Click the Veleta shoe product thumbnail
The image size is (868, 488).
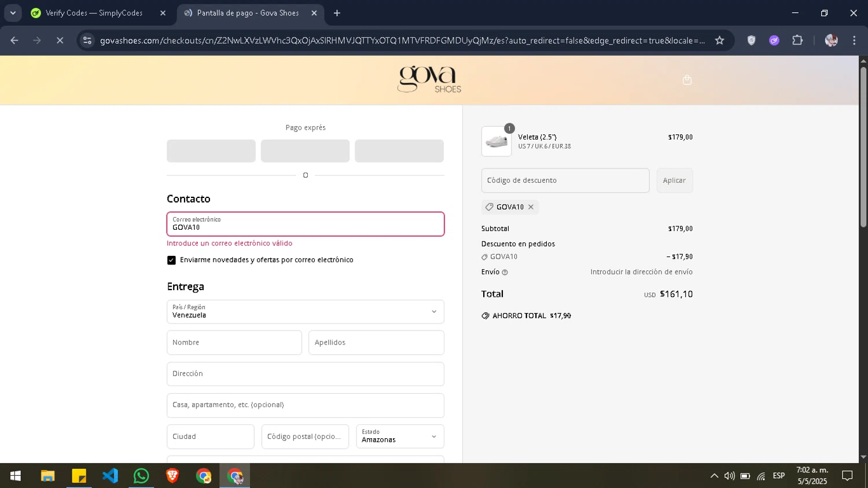point(496,141)
